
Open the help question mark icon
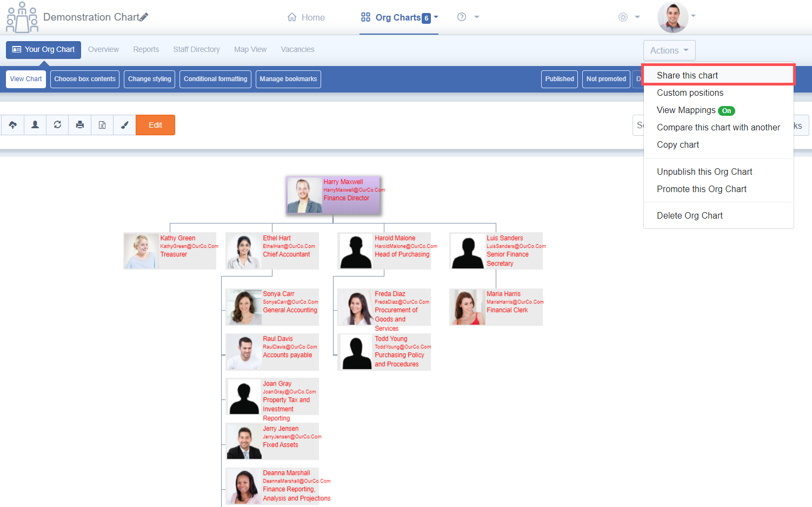click(x=462, y=17)
